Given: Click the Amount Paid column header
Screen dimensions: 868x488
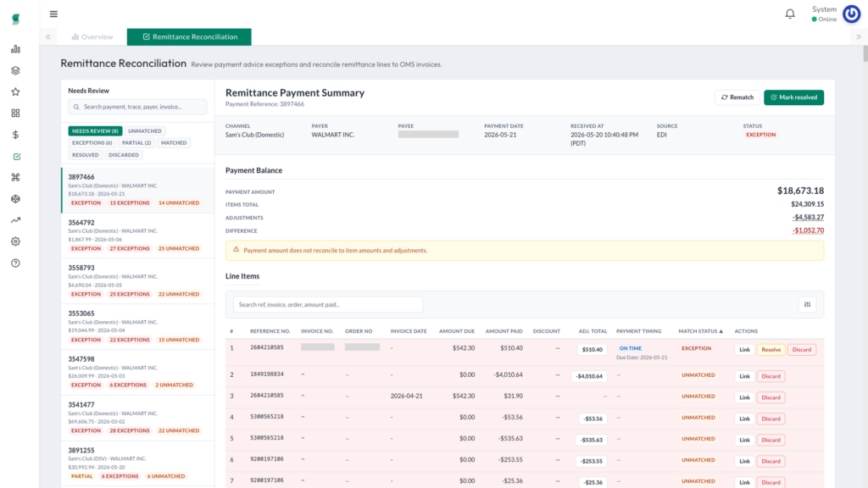Looking at the screenshot, I should click(x=504, y=331).
